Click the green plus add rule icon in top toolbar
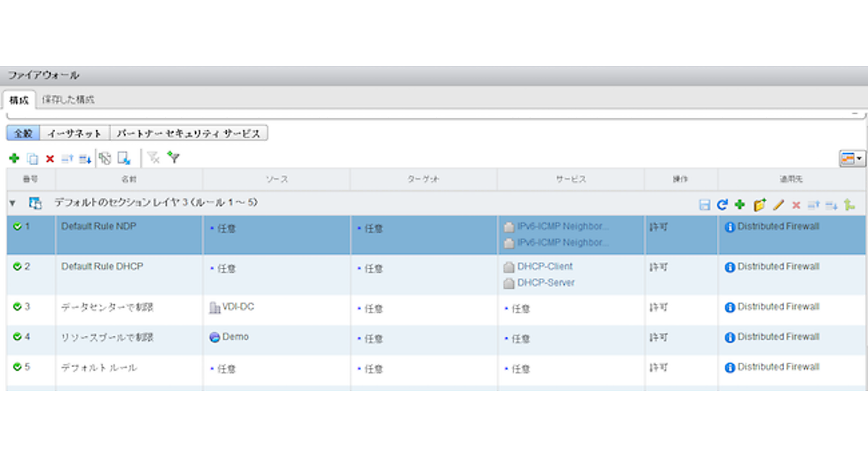The height and width of the screenshot is (456, 868). (14, 159)
